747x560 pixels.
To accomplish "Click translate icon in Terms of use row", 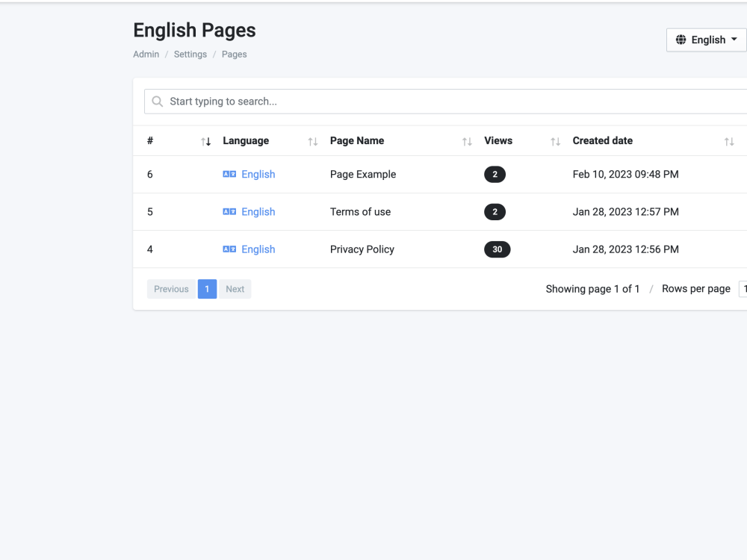I will pos(229,212).
